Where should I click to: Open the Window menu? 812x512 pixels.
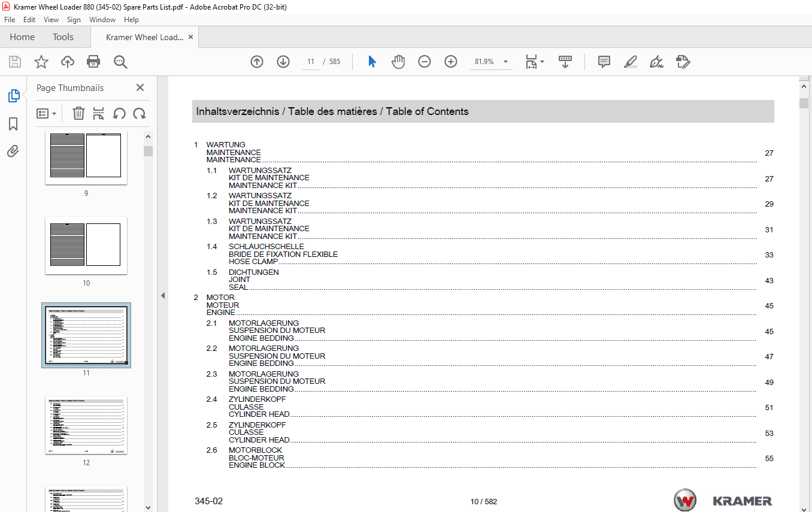pos(102,20)
